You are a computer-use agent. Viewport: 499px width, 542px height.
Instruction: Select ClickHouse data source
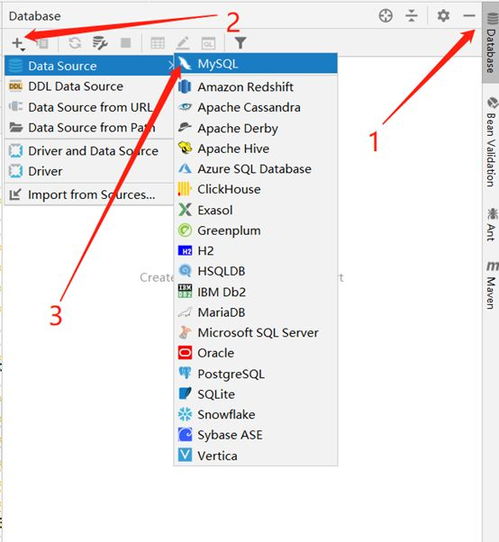[x=256, y=189]
